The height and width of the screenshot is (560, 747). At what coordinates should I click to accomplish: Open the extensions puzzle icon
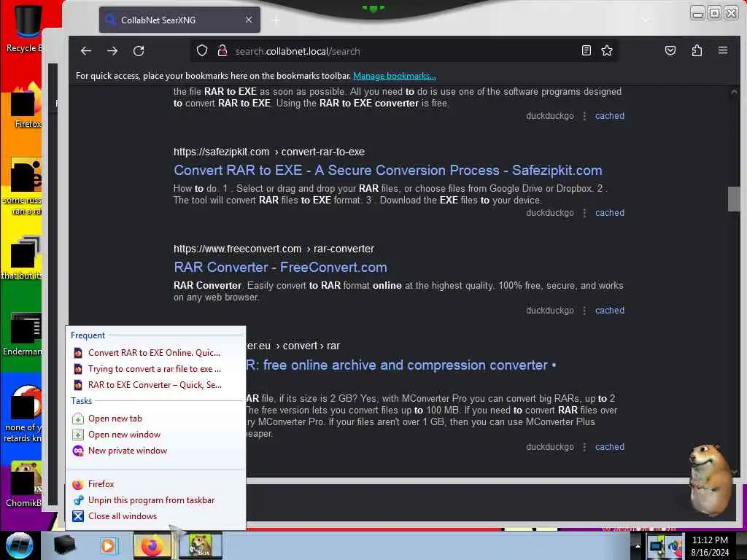(x=697, y=50)
